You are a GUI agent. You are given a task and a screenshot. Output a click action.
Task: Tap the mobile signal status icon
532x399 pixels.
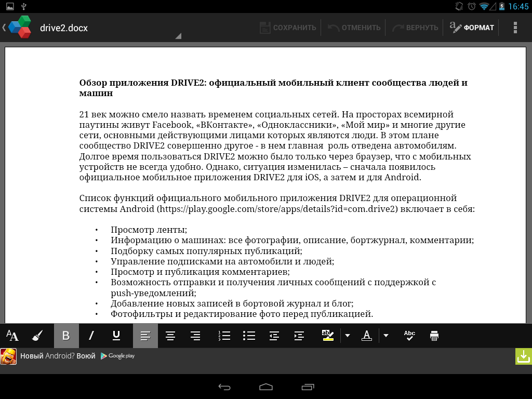pos(493,6)
